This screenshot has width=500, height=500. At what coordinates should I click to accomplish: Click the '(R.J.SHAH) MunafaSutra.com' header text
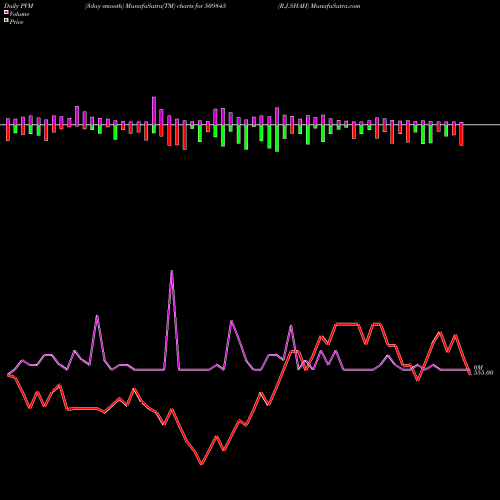[319, 6]
